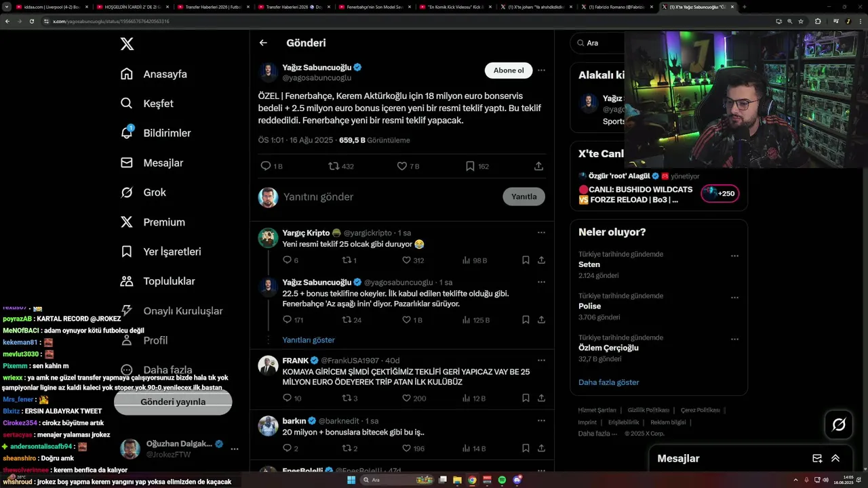Switch to Fabrizio Romano browser tab
The width and height of the screenshot is (868, 488).
(x=616, y=7)
